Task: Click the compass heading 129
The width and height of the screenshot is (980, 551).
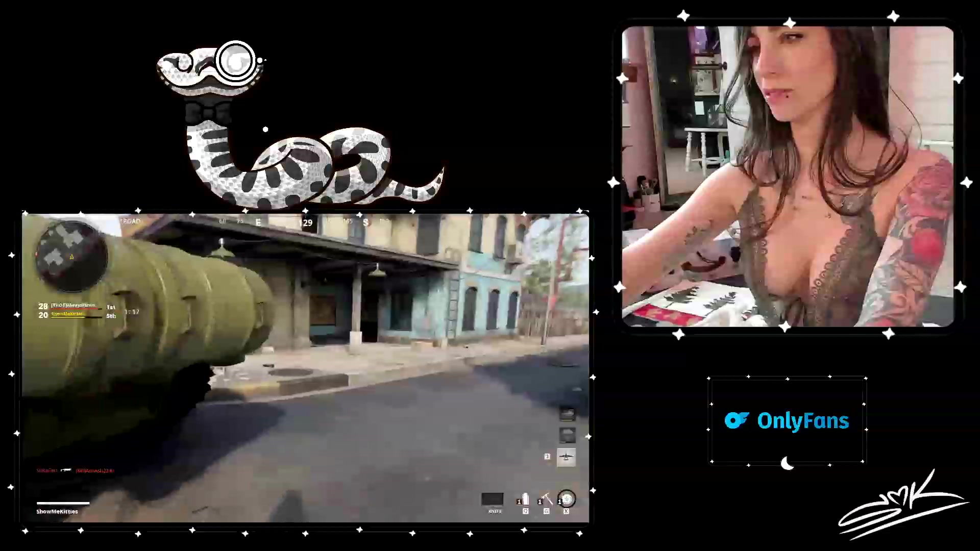Action: coord(305,223)
